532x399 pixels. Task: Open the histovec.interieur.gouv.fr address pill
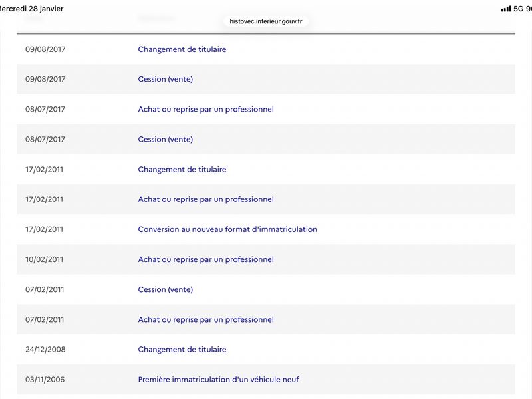(265, 21)
